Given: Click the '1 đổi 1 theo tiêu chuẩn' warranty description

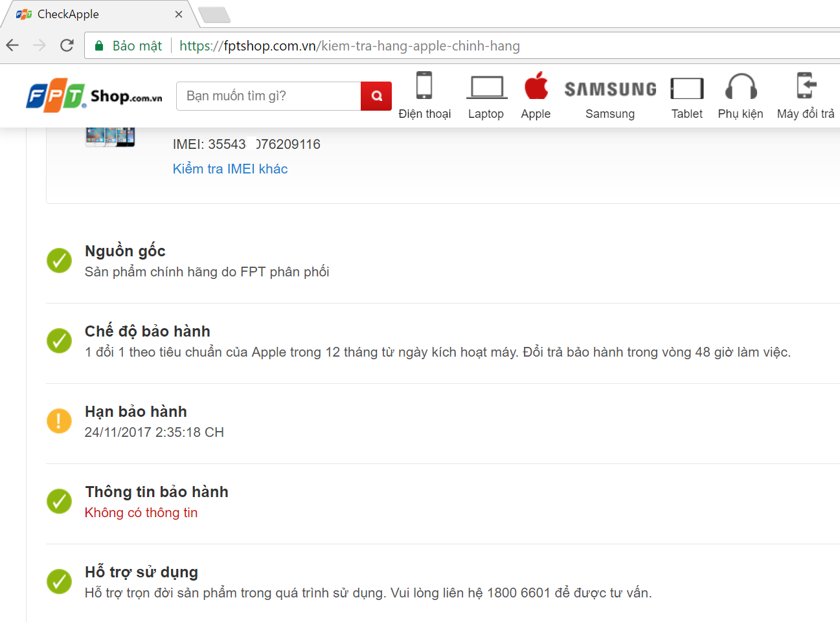Looking at the screenshot, I should tap(438, 352).
